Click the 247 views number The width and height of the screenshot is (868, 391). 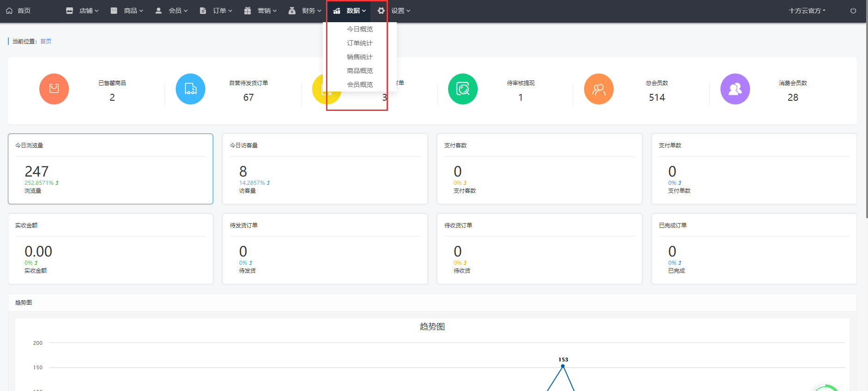(x=37, y=171)
